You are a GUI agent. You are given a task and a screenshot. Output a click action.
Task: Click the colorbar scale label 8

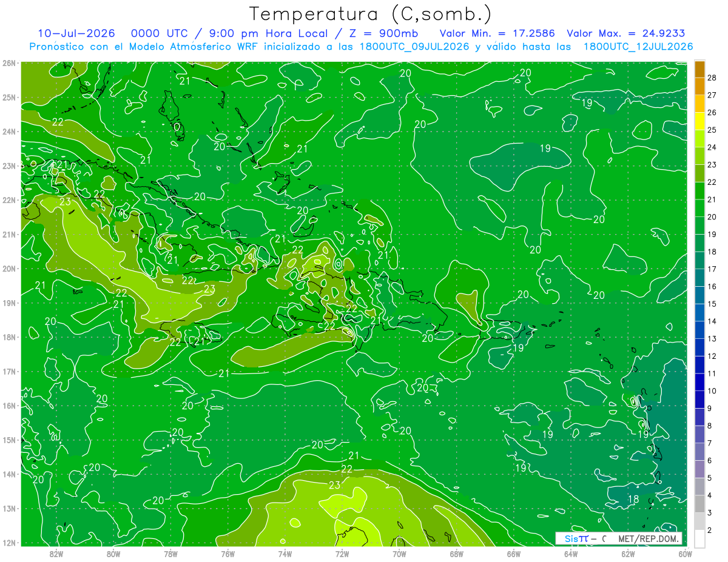click(710, 426)
